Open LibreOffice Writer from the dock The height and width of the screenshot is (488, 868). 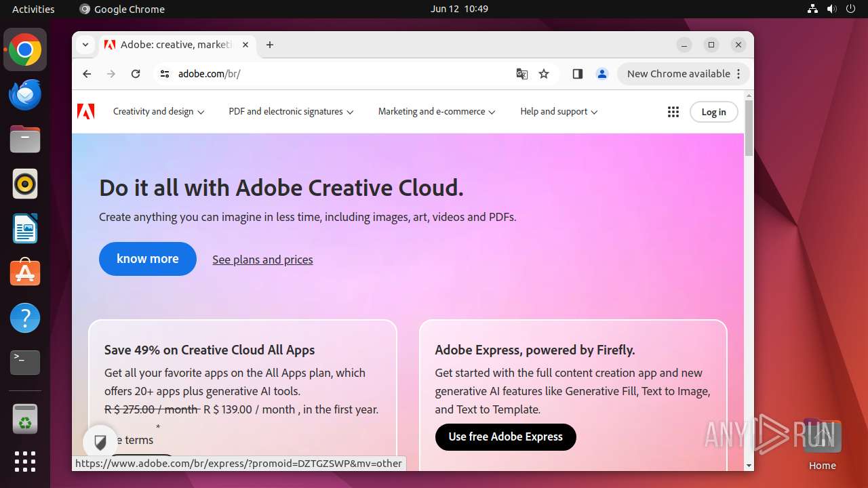tap(25, 228)
